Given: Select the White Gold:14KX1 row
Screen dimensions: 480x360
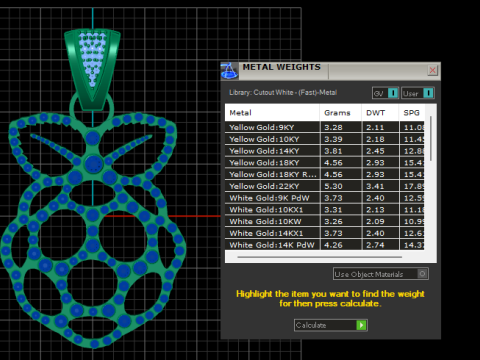Looking at the screenshot, I should click(x=325, y=233).
